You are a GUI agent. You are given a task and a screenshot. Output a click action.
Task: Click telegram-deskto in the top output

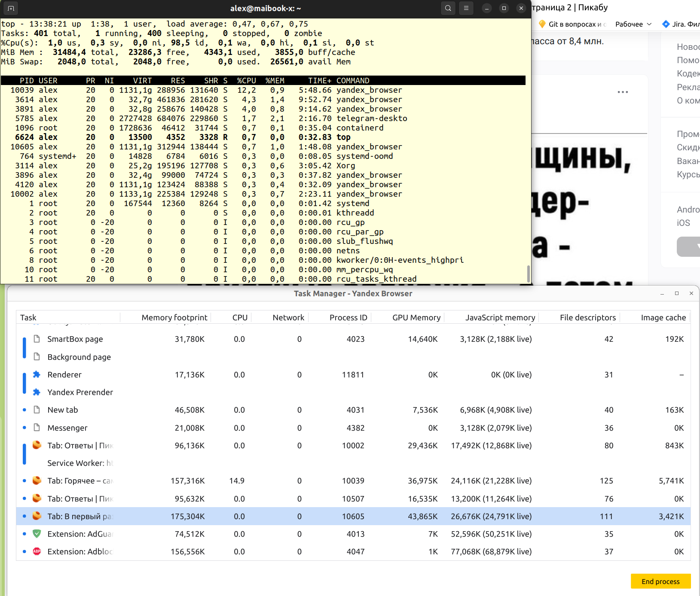(372, 118)
